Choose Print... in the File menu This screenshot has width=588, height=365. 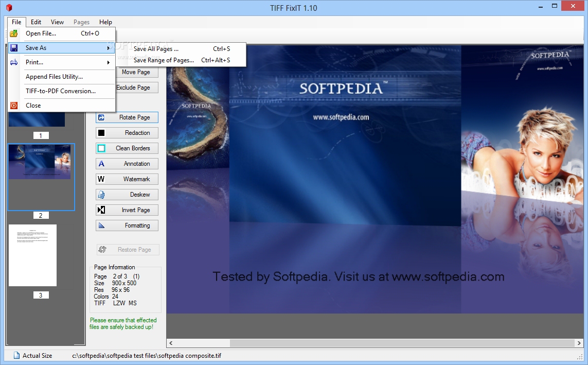pos(62,62)
